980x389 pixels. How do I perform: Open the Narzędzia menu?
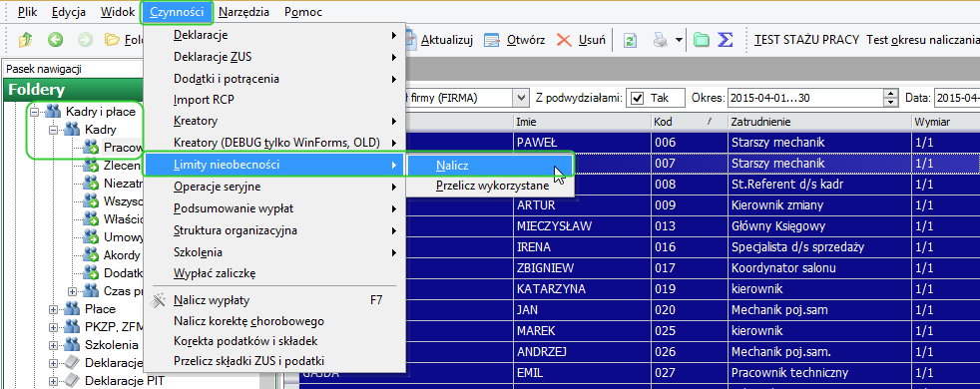pos(245,11)
